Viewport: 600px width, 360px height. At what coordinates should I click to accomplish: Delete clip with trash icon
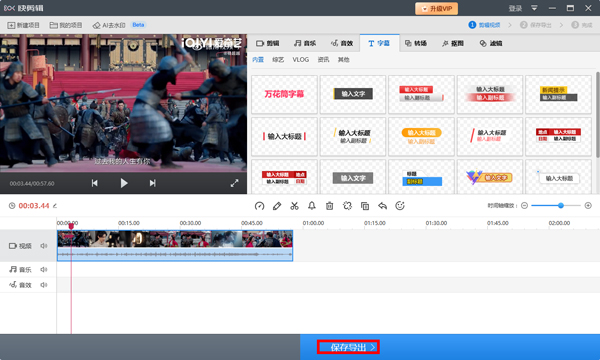(329, 206)
